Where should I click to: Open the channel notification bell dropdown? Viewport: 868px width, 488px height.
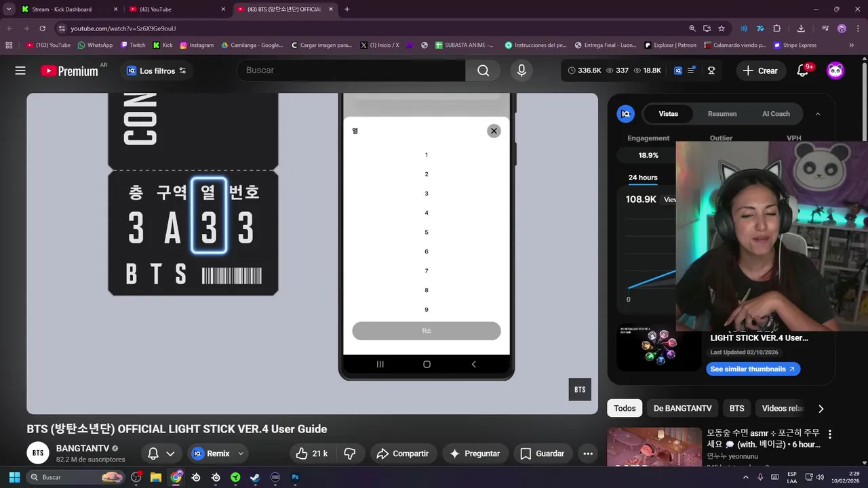click(x=161, y=453)
